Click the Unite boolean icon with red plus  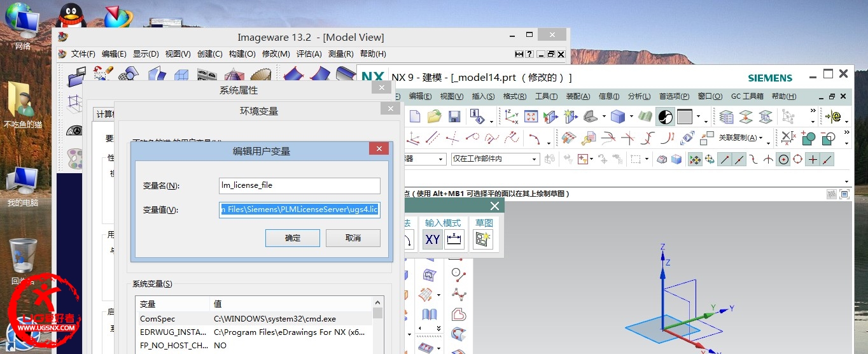point(808,138)
